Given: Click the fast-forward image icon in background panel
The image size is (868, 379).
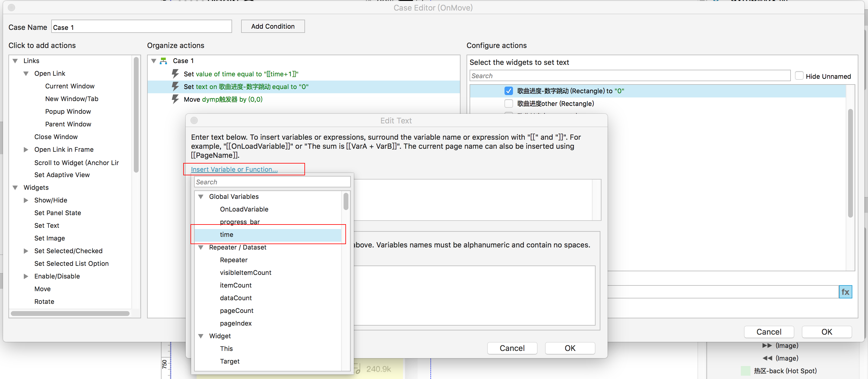Looking at the screenshot, I should 766,346.
